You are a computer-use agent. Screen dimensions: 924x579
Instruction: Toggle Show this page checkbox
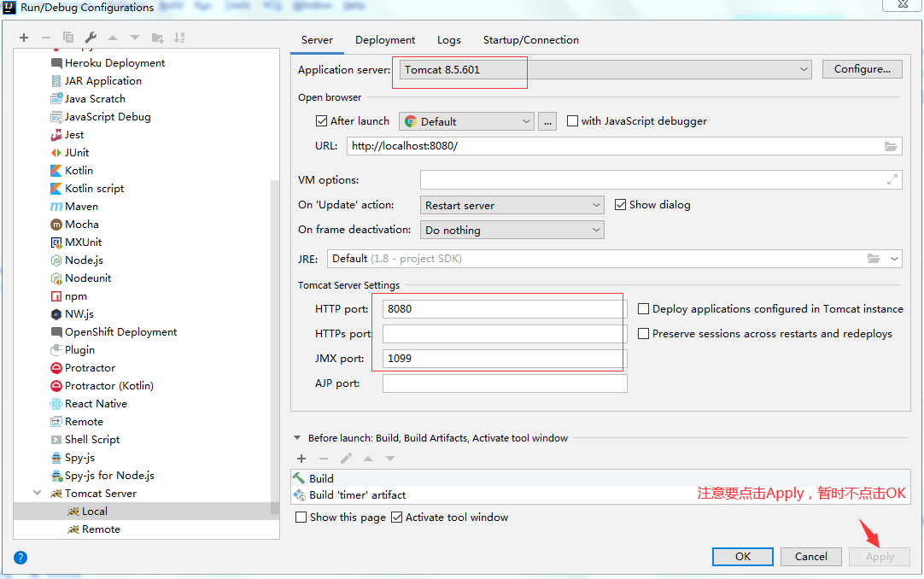301,518
